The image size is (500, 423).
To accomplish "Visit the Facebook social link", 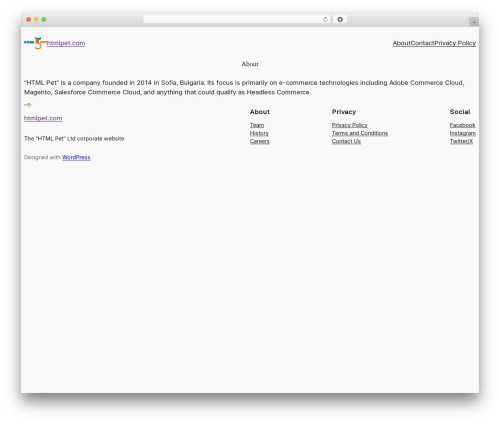I will click(462, 125).
